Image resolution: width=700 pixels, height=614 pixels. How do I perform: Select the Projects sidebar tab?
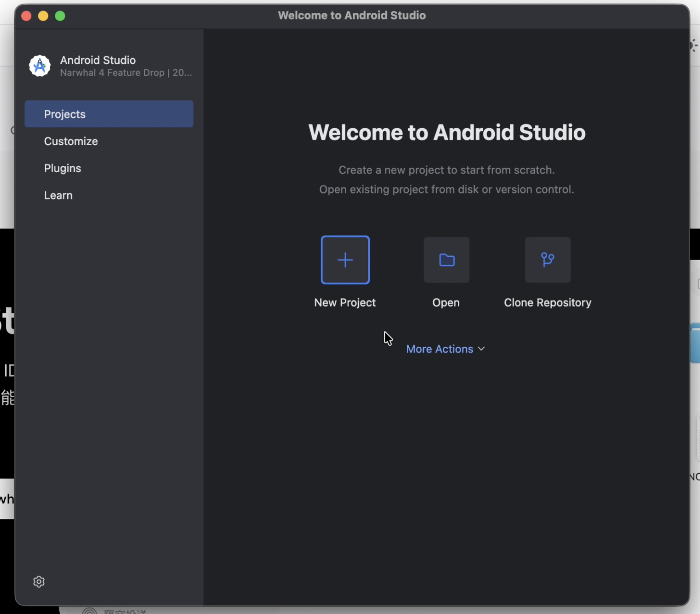(109, 114)
